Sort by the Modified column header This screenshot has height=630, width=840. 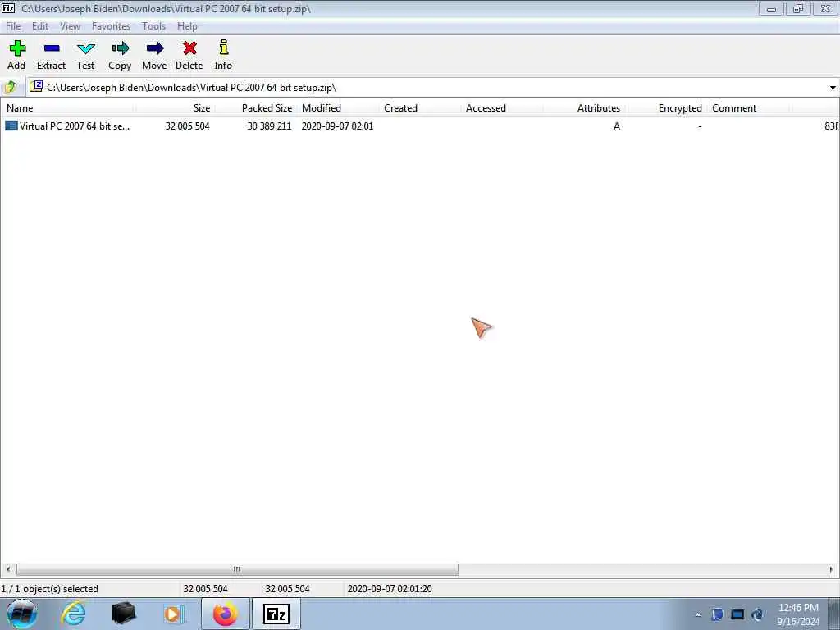tap(337, 107)
